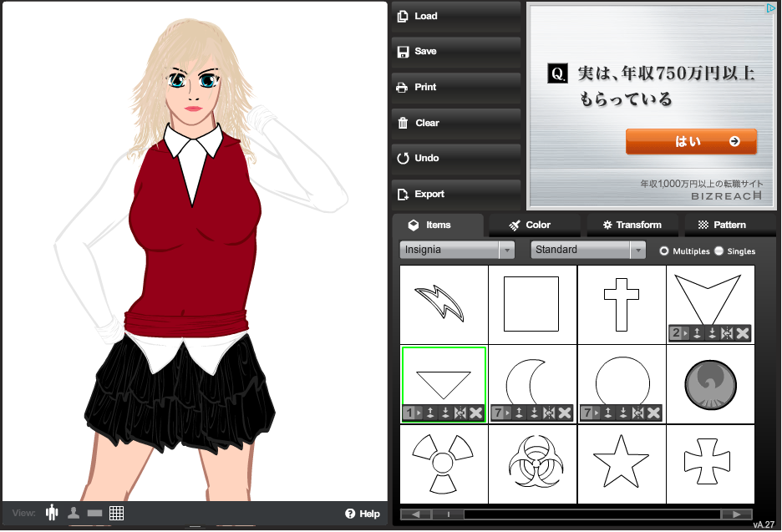
Task: Switch to full body view icon
Action: pyautogui.click(x=52, y=513)
